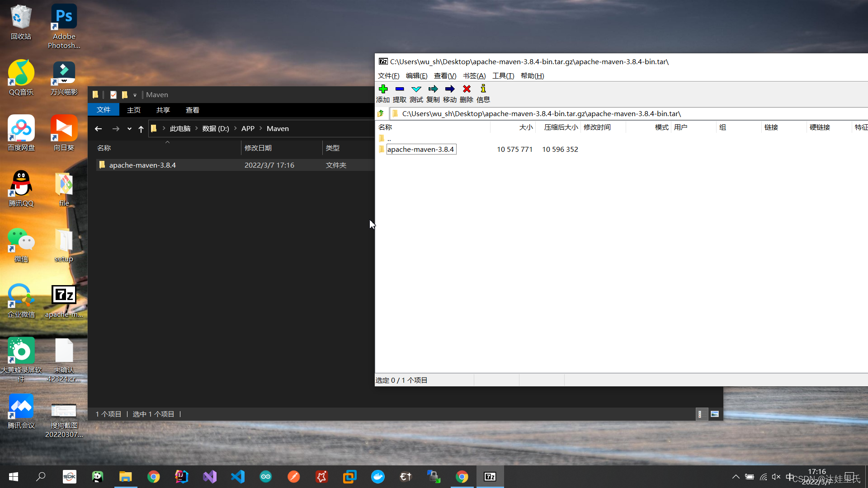Click the 7-Zip Info (信息) button
Screen dimensions: 868x488
(x=483, y=94)
